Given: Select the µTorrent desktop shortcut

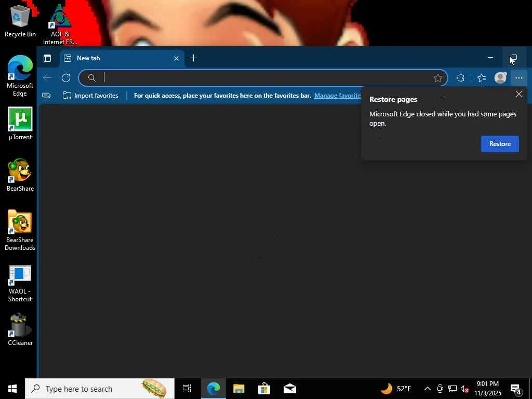Looking at the screenshot, I should pos(20,124).
